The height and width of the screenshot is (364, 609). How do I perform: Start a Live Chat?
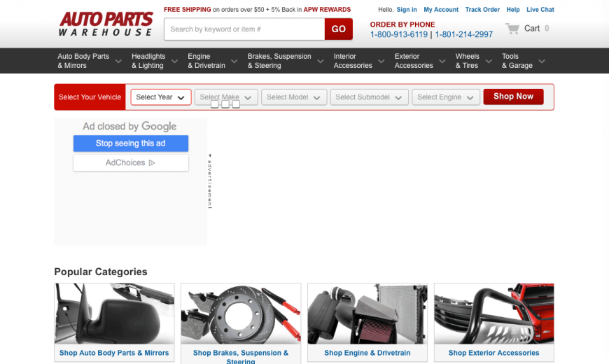(540, 10)
